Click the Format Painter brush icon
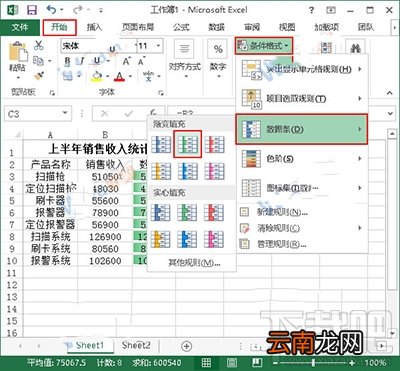Viewport: 400px width, 371px height. (x=39, y=76)
